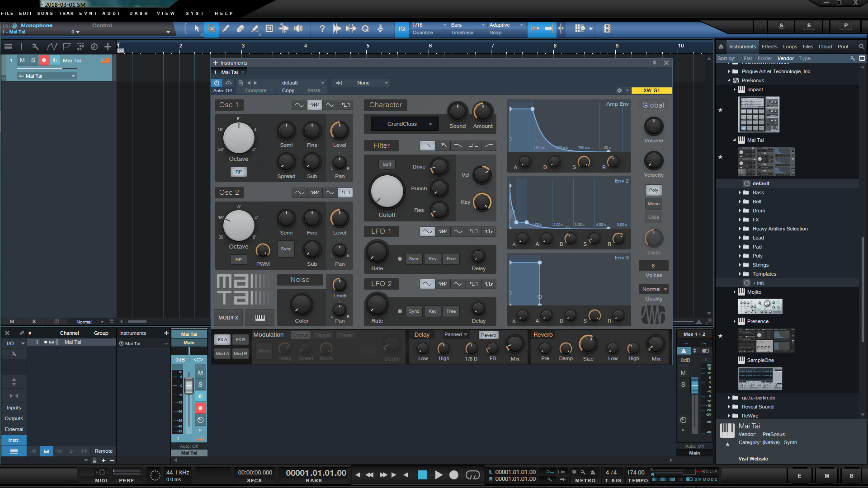This screenshot has height=488, width=868.
Task: Set the tempo field showing 174.00
Action: (636, 473)
